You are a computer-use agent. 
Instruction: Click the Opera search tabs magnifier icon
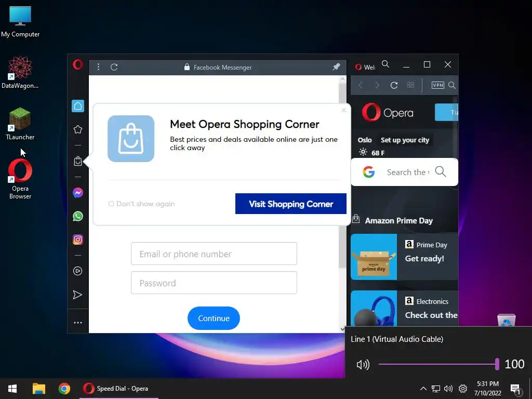point(385,64)
